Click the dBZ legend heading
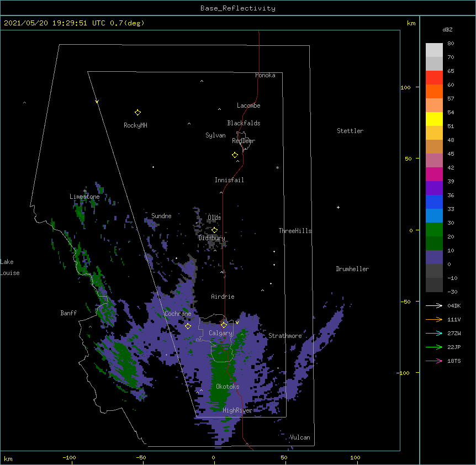Viewport: 476px width, 465px height. pos(447,29)
